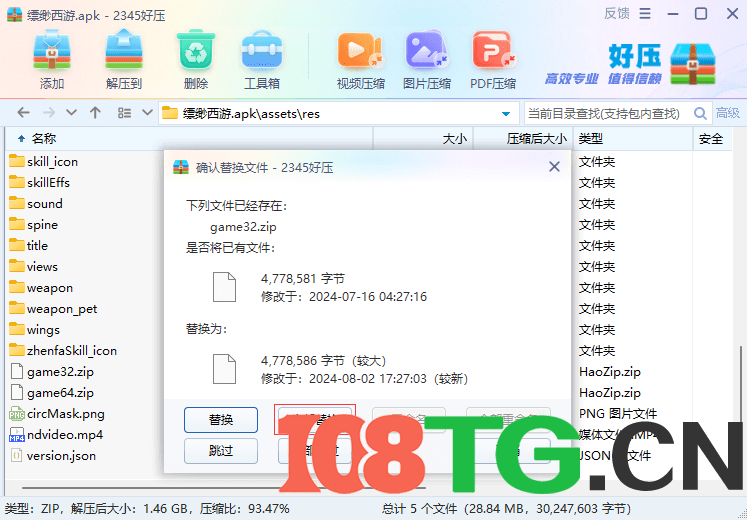The image size is (747, 520).
Task: Expand the address bar path dropdown
Action: point(506,114)
